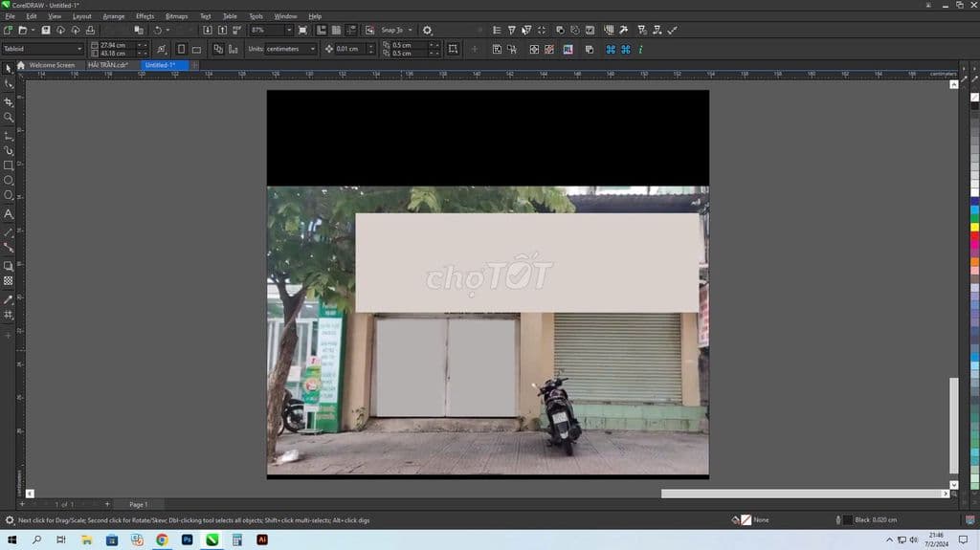Toggle Show grid button
Screen dimensions: 980x550
(336, 30)
